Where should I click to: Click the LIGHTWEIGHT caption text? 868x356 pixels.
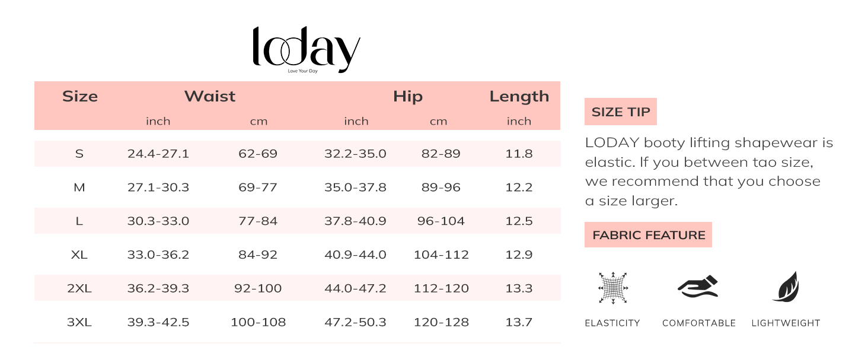pos(786,323)
